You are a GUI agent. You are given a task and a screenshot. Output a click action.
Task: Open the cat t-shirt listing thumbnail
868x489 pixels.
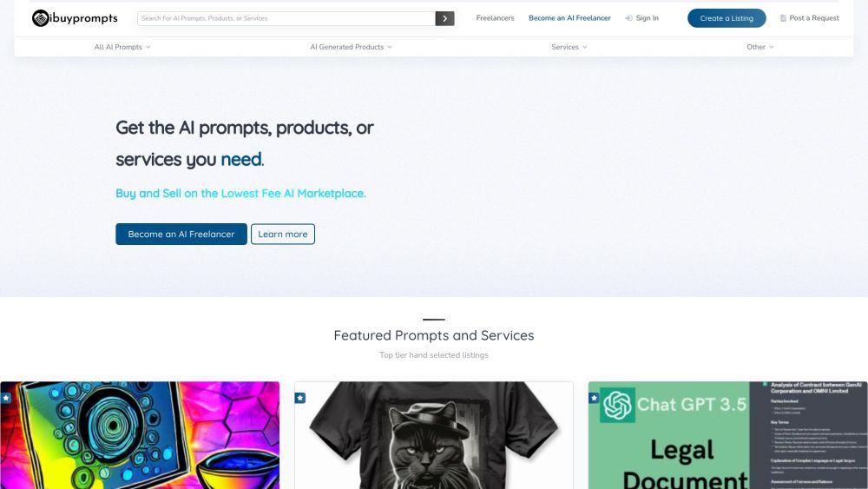[434, 439]
